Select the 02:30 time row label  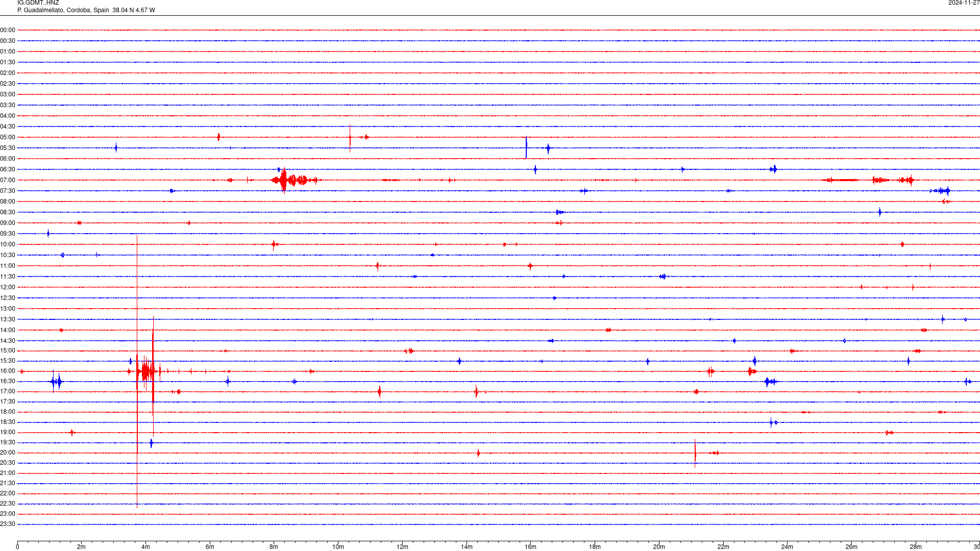pos(8,84)
